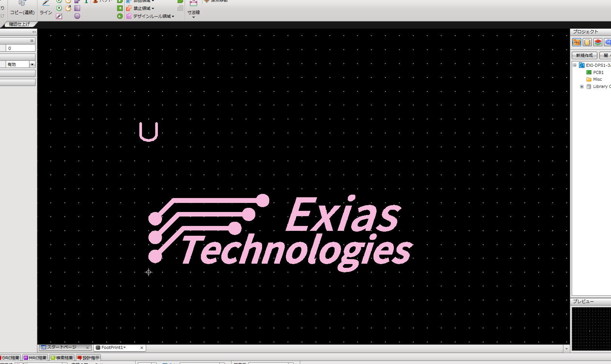The width and height of the screenshot is (611, 364).
Task: Click the 新規作成 button
Action: pos(584,55)
